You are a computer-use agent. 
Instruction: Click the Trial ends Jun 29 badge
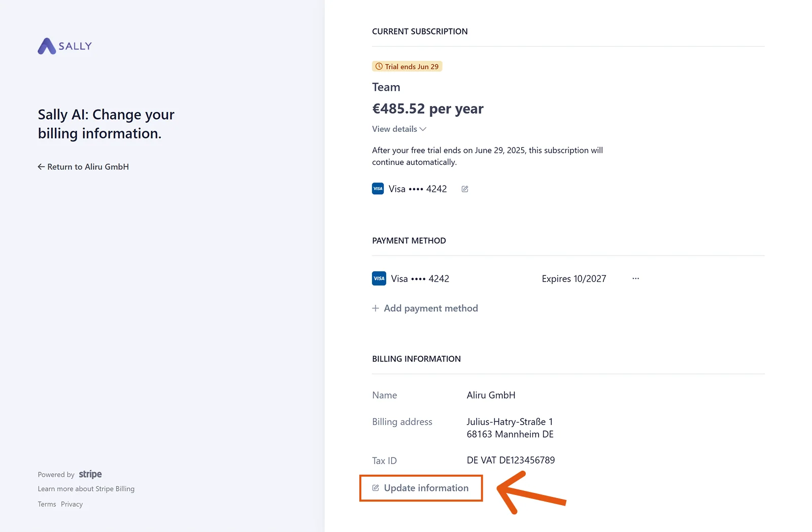[x=407, y=66]
